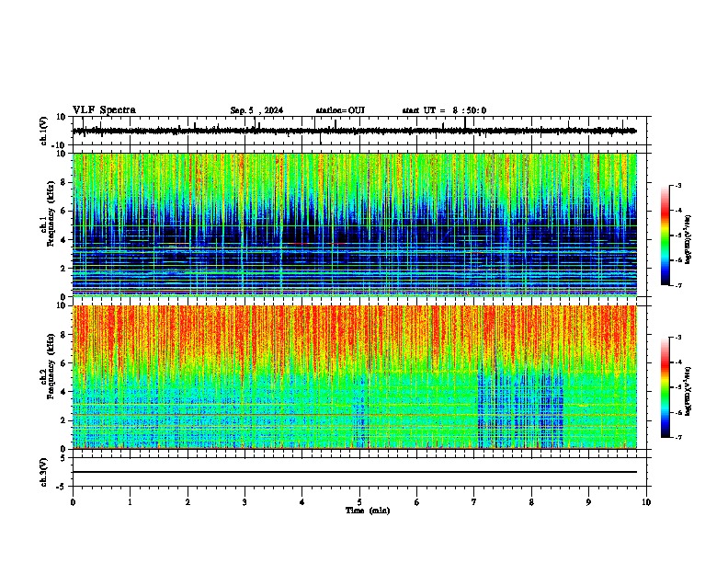728x563 pixels.
Task: Click the blue dropout band in ch.2 spectrogram
Action: tap(520, 407)
